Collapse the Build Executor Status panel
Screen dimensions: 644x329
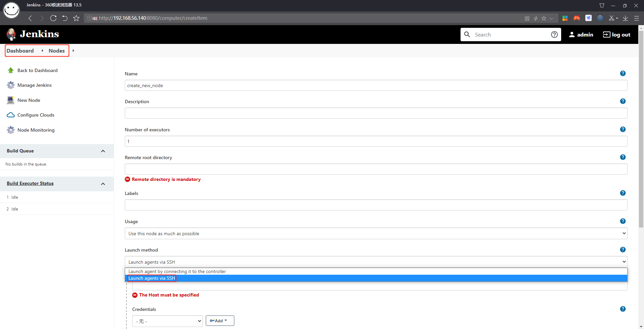click(103, 184)
